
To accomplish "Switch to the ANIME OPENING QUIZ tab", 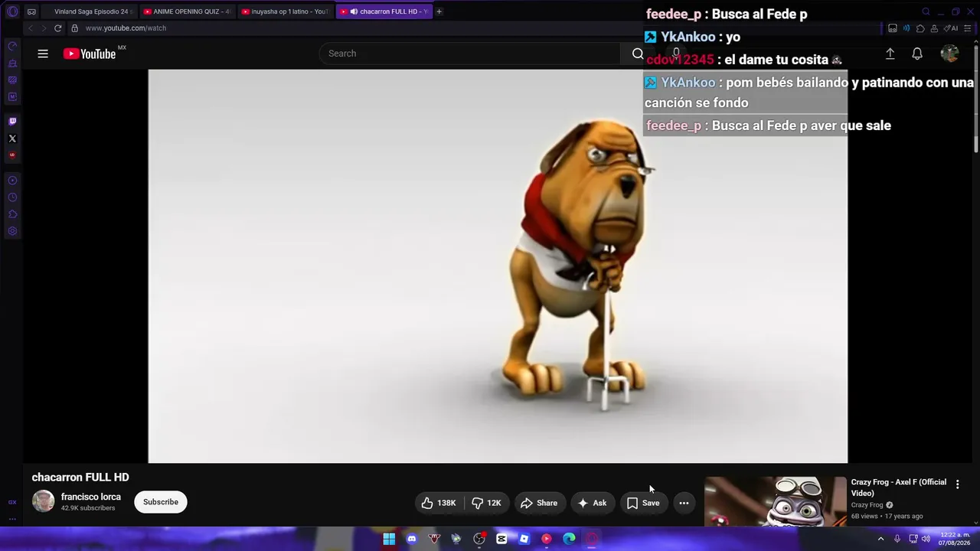I will (187, 11).
